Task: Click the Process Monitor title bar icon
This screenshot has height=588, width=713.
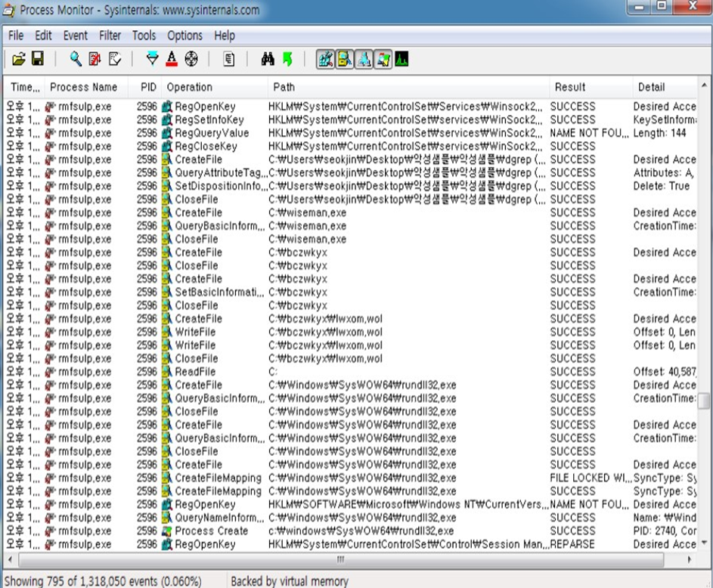Action: [9, 10]
